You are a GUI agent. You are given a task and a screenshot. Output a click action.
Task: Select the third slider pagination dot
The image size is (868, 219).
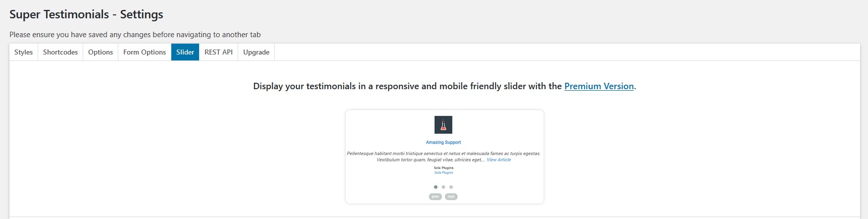(x=451, y=187)
